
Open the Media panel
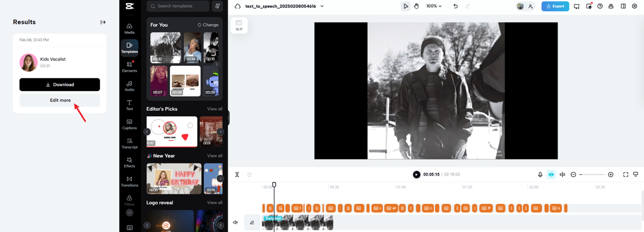point(129,29)
